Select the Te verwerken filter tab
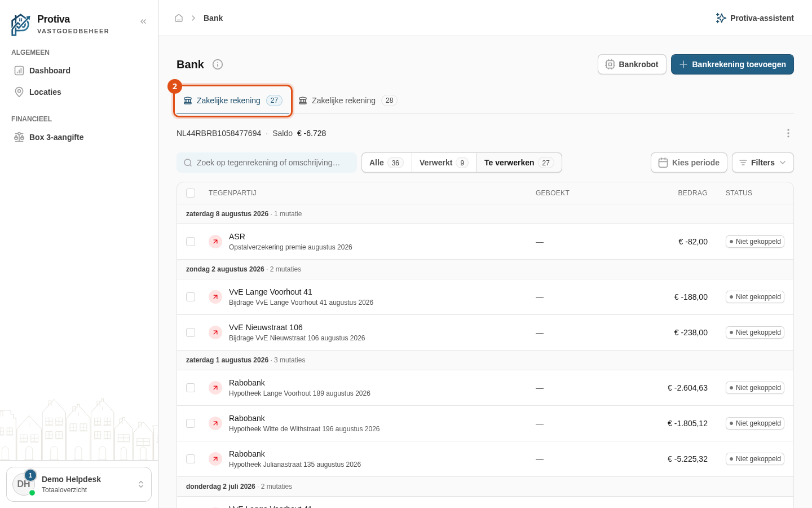The width and height of the screenshot is (812, 508). (519, 163)
